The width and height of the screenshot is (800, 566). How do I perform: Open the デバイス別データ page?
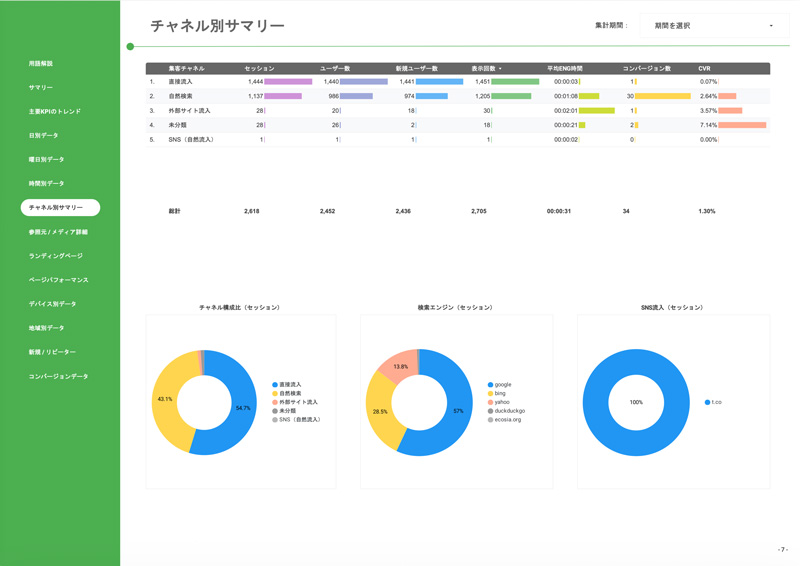click(x=53, y=304)
